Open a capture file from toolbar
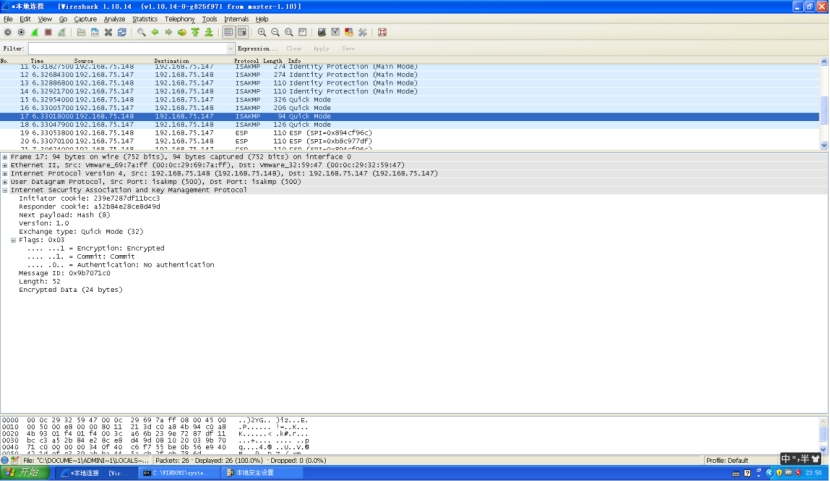Image resolution: width=830 pixels, height=481 pixels. [81, 32]
